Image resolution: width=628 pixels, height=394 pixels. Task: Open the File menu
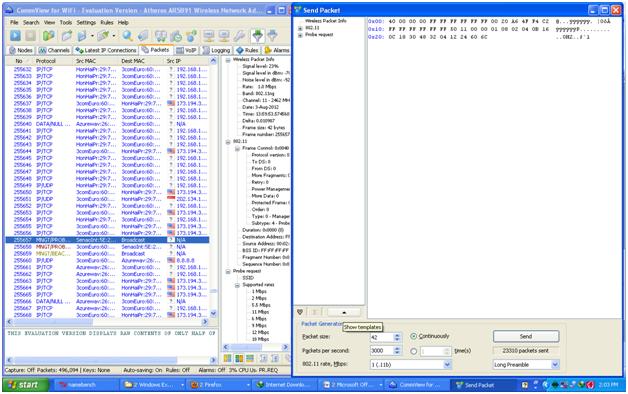pos(14,22)
